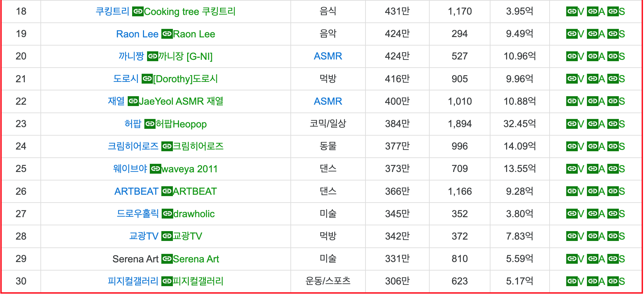Select category cell 코믹/일상
Viewport: 644px width, 295px height.
(328, 124)
